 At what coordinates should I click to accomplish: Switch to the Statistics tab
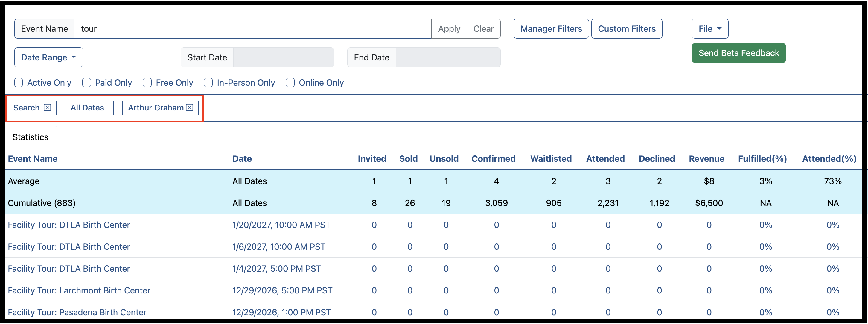(x=30, y=137)
